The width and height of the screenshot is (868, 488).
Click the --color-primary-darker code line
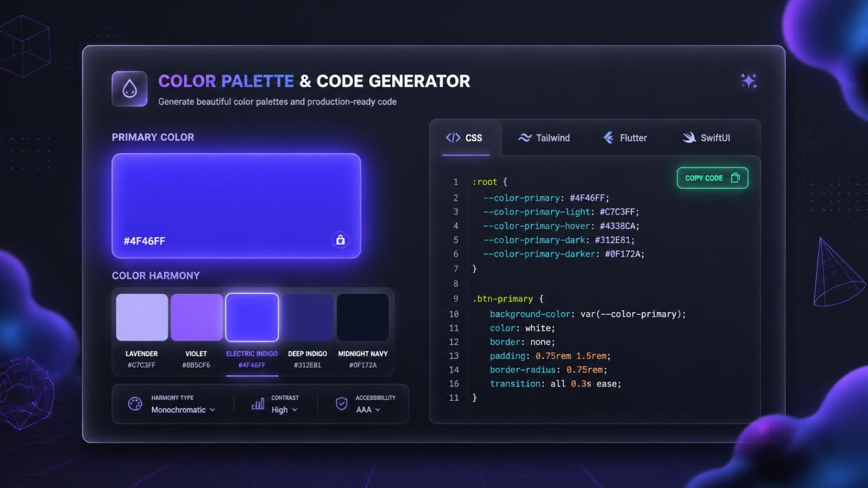[x=563, y=254]
